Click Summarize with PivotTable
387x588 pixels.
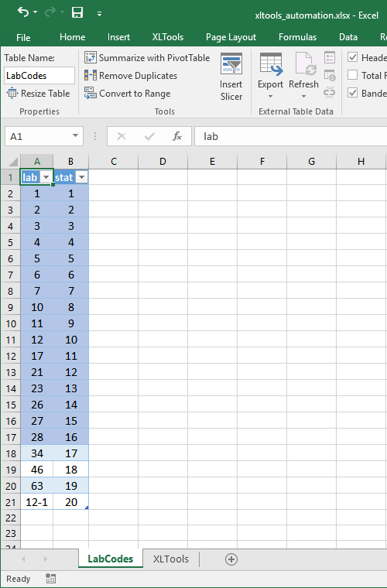(147, 58)
